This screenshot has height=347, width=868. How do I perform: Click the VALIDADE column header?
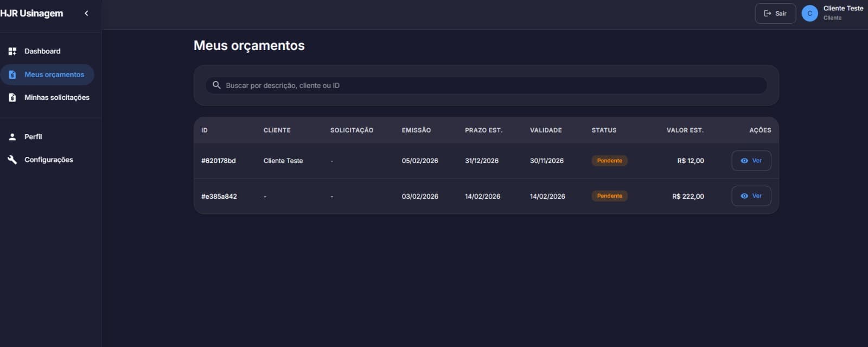546,130
